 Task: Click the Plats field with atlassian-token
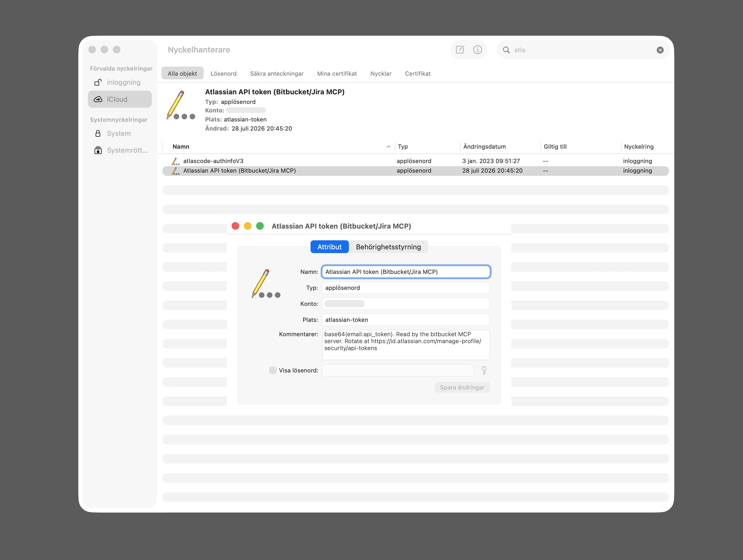pos(406,320)
